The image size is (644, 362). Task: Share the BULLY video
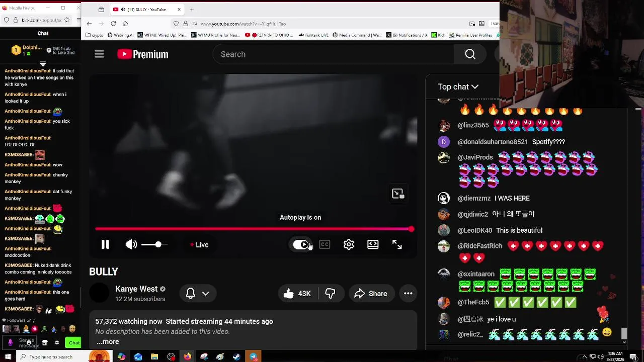click(x=371, y=294)
